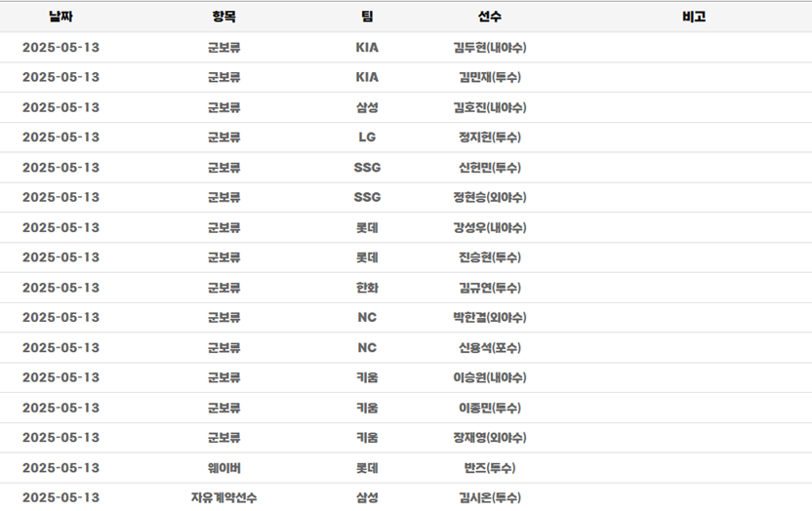Screen dimensions: 812x511
Task: Click the 선수 column header
Action: [490, 17]
